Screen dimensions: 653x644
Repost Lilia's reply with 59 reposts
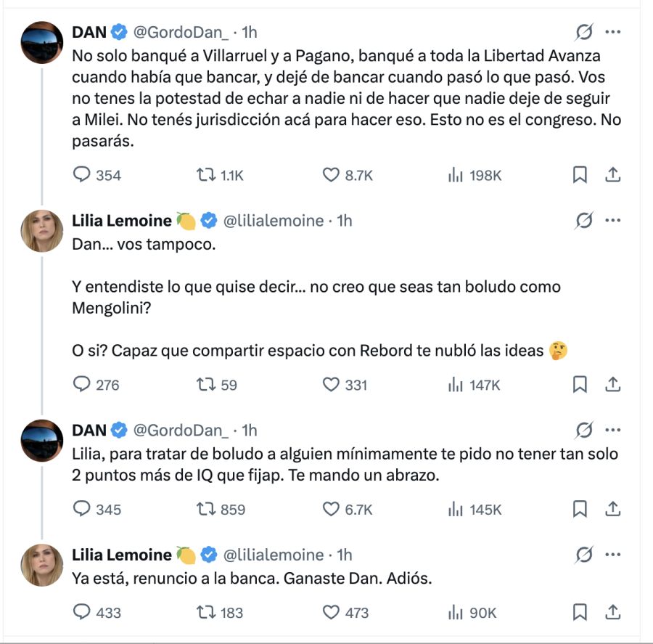coord(207,385)
